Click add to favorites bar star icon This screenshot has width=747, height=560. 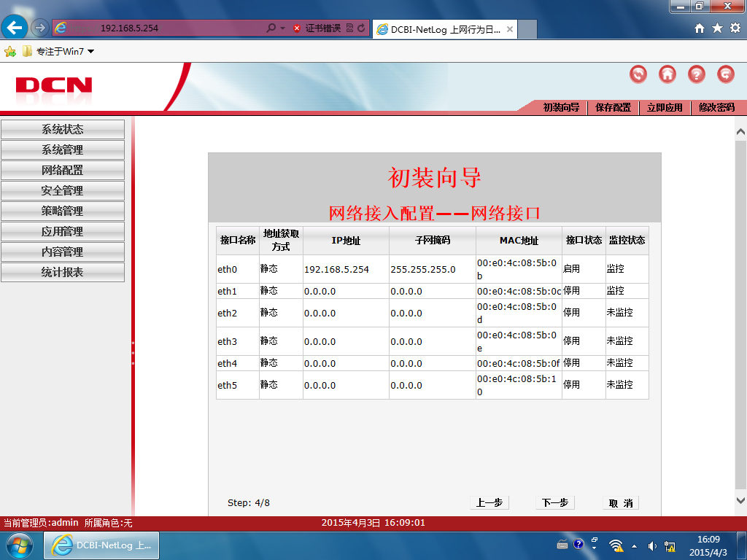pyautogui.click(x=10, y=52)
